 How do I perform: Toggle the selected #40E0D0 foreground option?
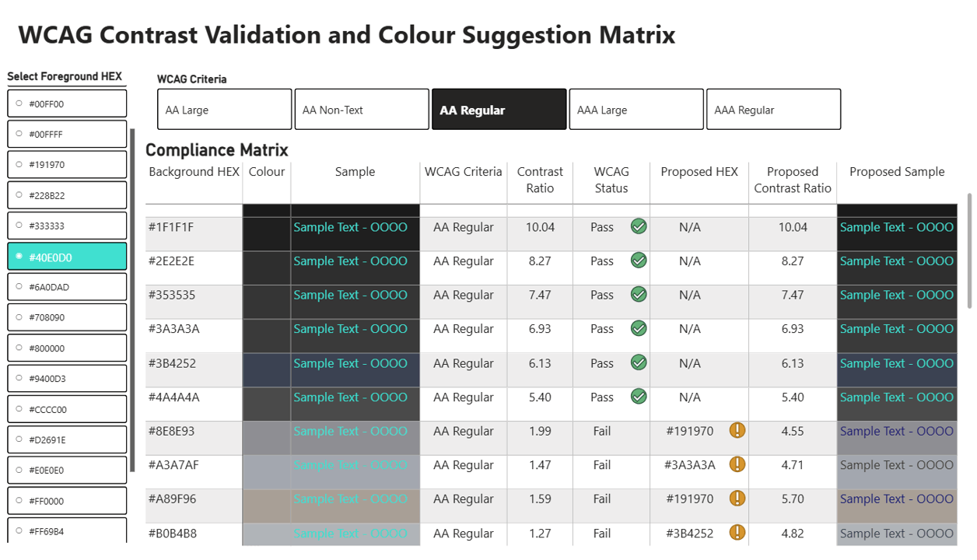pyautogui.click(x=67, y=256)
